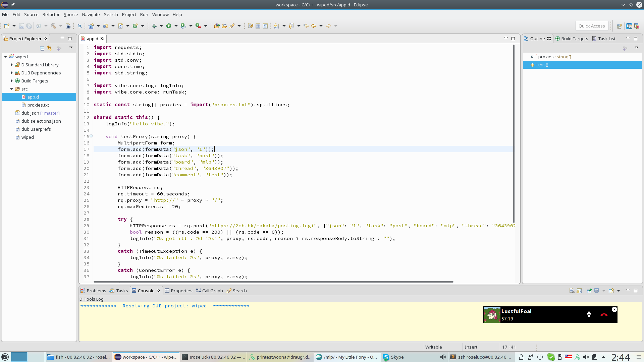This screenshot has width=644, height=362.
Task: Click the Profile launch icon
Action: pyautogui.click(x=183, y=26)
